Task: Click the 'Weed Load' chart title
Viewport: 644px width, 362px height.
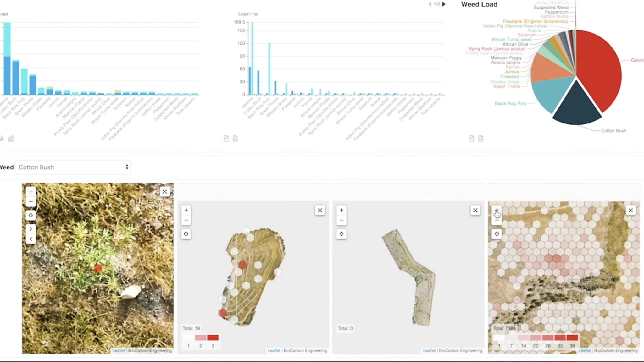Action: coord(479,4)
